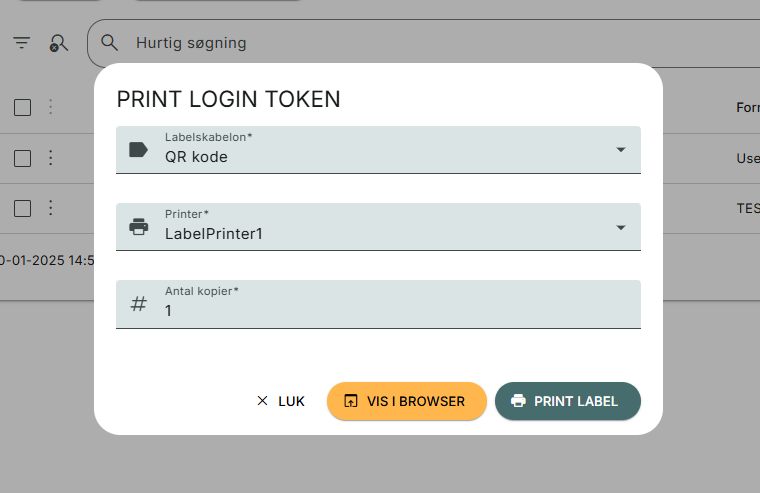The image size is (760, 493).
Task: Click the label tag icon beside Labelskabelon
Action: pos(138,150)
